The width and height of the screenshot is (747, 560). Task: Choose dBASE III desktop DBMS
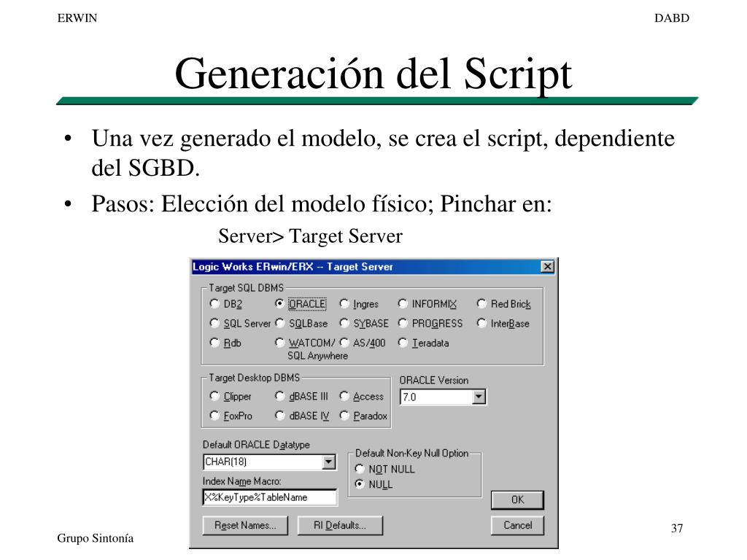[279, 396]
